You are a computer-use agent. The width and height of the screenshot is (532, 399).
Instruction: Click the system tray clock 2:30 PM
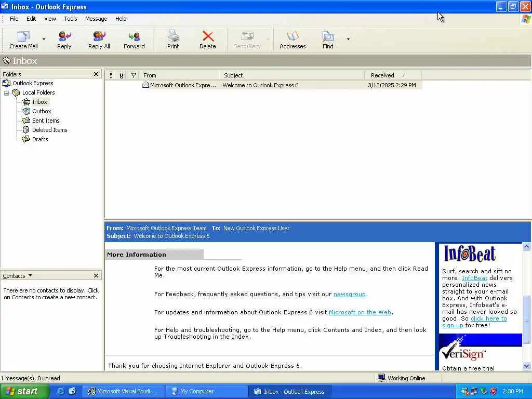(513, 391)
